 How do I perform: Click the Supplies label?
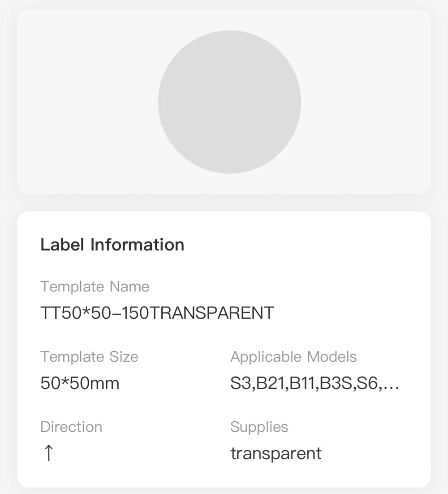pyautogui.click(x=259, y=427)
